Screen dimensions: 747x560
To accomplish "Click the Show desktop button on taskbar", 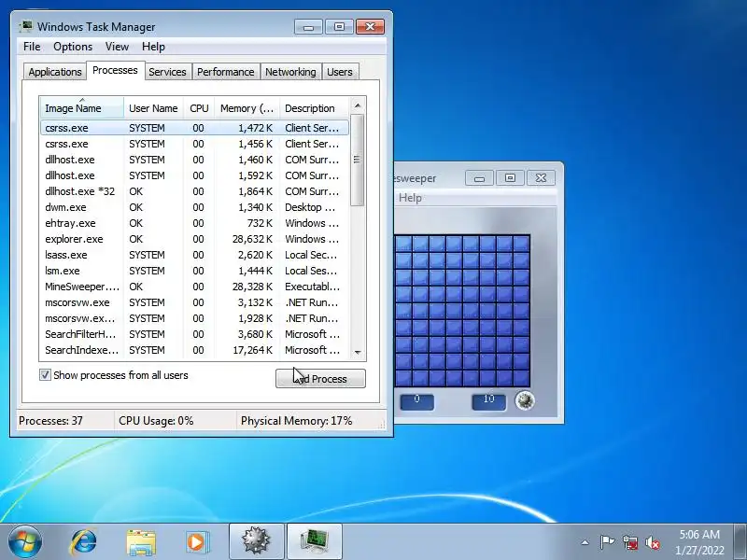I will coord(740,541).
